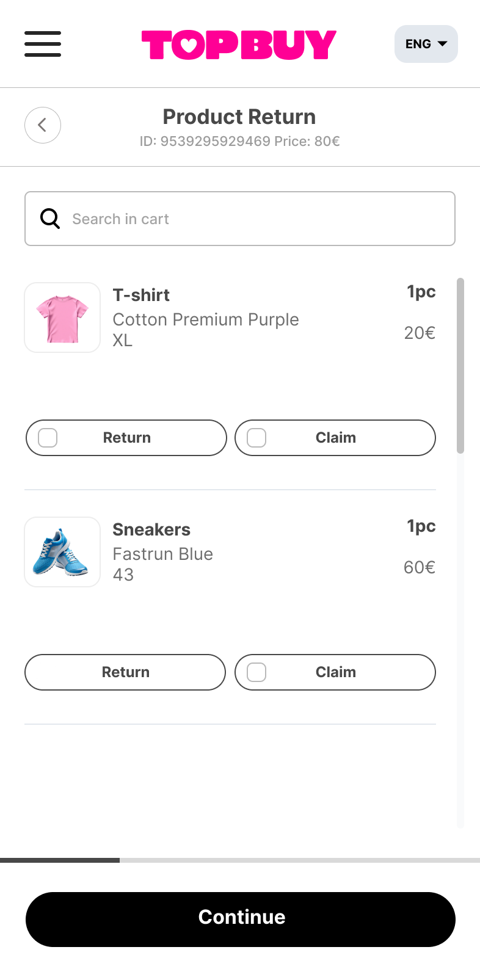
Task: Tap the Sneakers product photo
Action: pyautogui.click(x=62, y=551)
